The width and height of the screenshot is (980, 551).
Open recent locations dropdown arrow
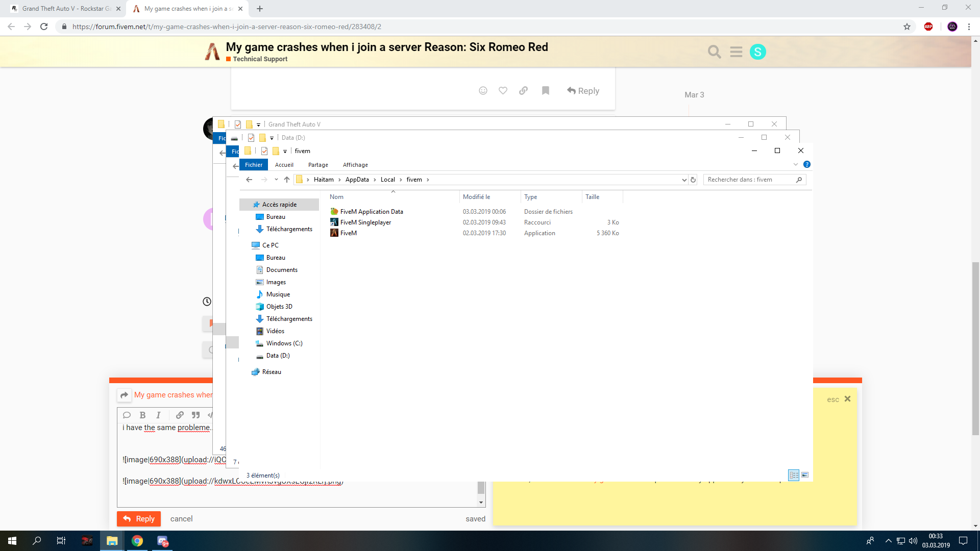276,180
